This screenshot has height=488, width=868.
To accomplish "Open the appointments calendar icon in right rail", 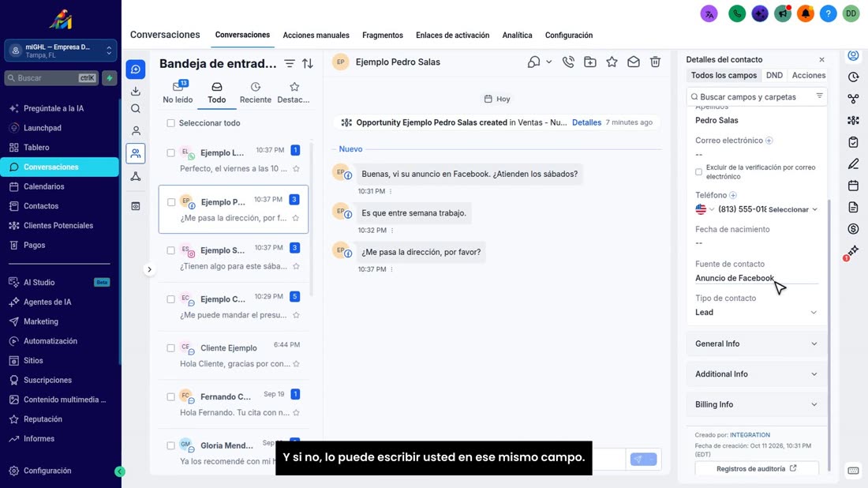I will pos(853,186).
